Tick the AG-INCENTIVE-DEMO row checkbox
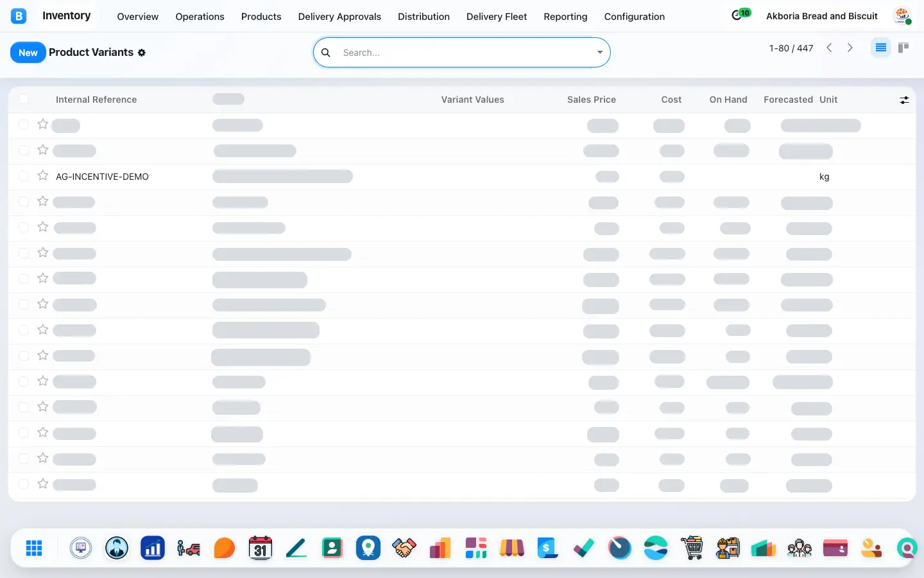The image size is (924, 578). click(24, 176)
